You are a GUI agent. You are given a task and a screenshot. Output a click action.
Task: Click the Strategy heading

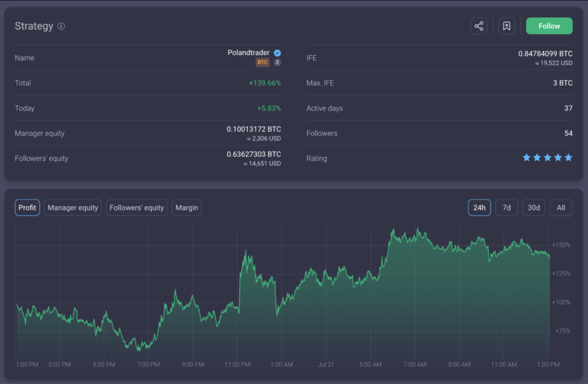[34, 26]
